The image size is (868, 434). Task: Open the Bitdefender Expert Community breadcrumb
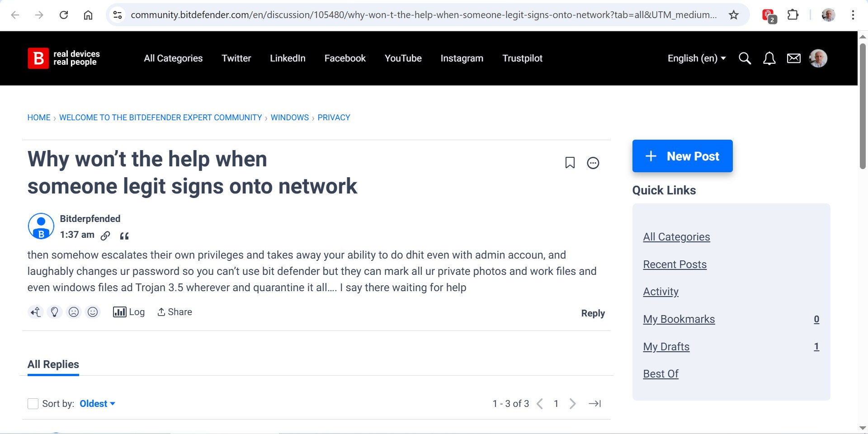tap(160, 118)
